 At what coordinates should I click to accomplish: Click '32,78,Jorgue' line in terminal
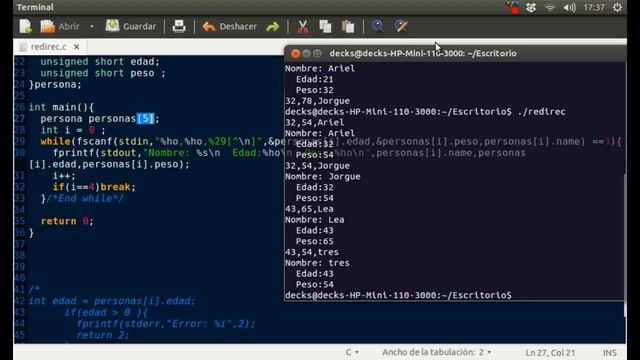point(318,101)
